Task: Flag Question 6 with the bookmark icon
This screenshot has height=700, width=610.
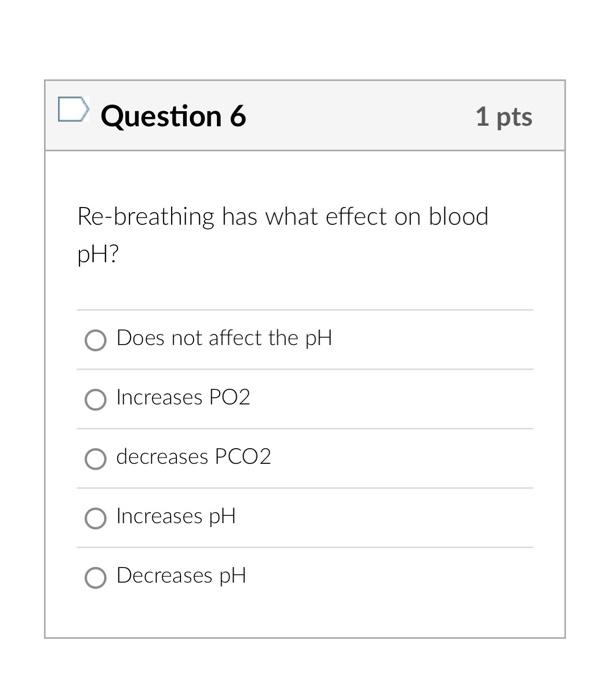Action: (73, 109)
